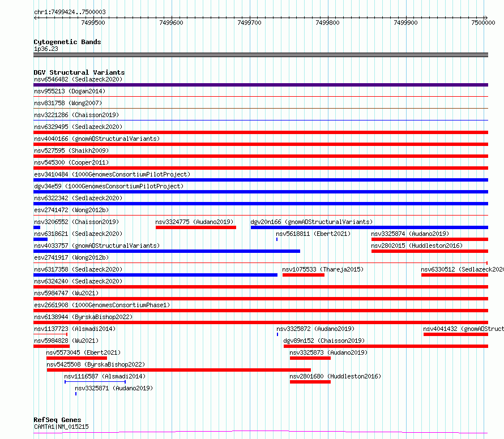Select dgv34e59 variant label
Screen dimensions: 504x439
click(x=109, y=186)
